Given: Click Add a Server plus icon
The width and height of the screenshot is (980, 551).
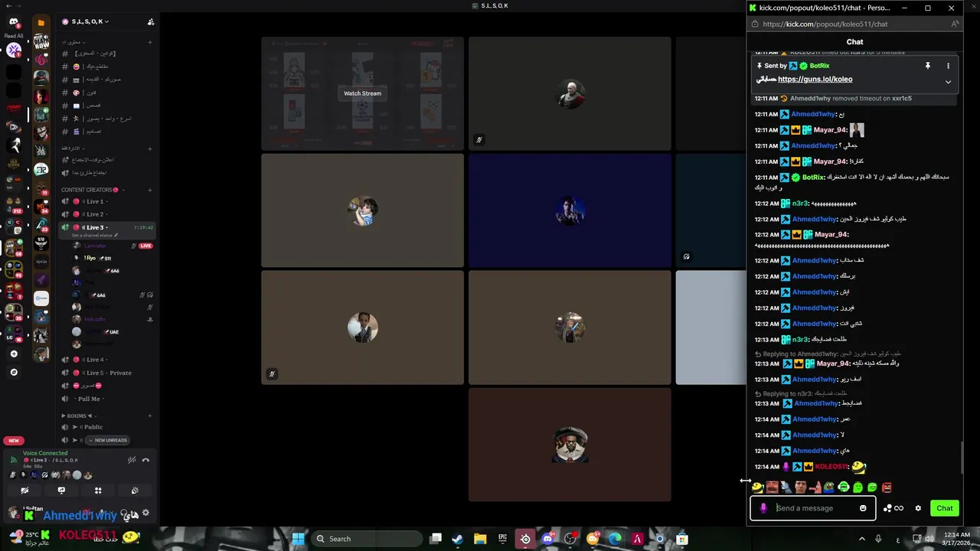Looking at the screenshot, I should click(14, 354).
